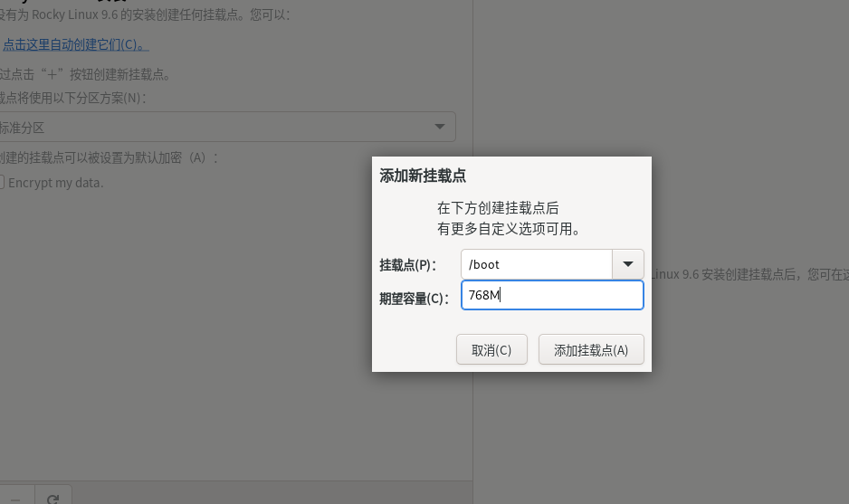Screen dimensions: 849x504
Task: Click the link to auto-create mount points
Action: 75,45
